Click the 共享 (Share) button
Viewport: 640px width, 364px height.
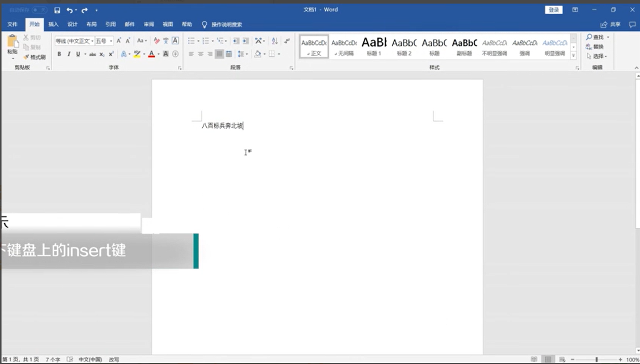click(611, 24)
